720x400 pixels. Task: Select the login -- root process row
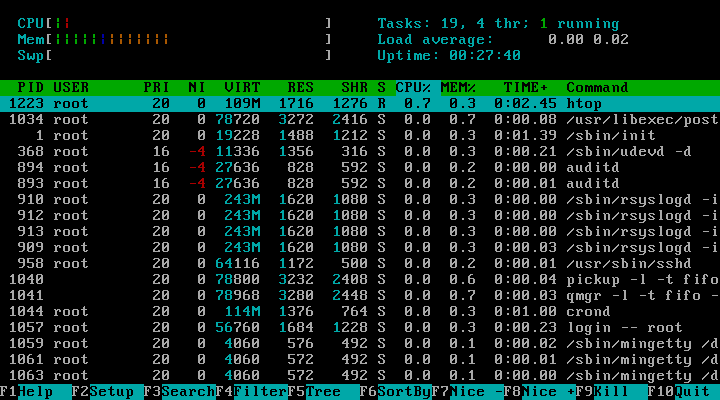click(x=360, y=327)
